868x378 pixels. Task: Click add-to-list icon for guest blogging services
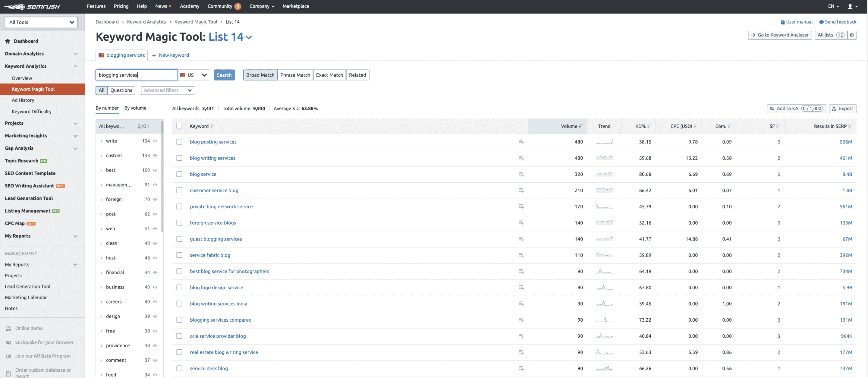click(521, 239)
